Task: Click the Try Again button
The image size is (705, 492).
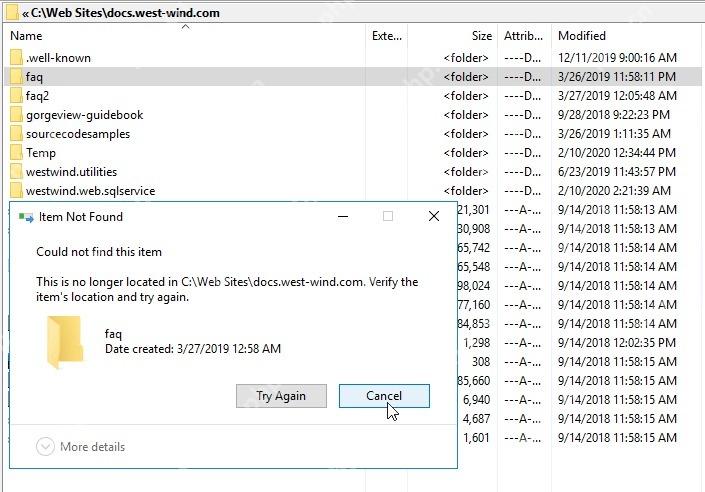Action: click(281, 396)
